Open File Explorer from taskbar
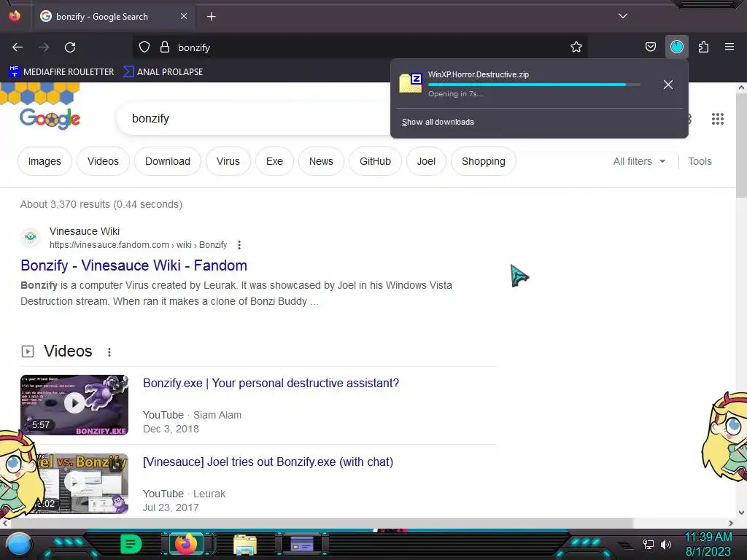Screen dimensions: 747x560 [x=245, y=545]
